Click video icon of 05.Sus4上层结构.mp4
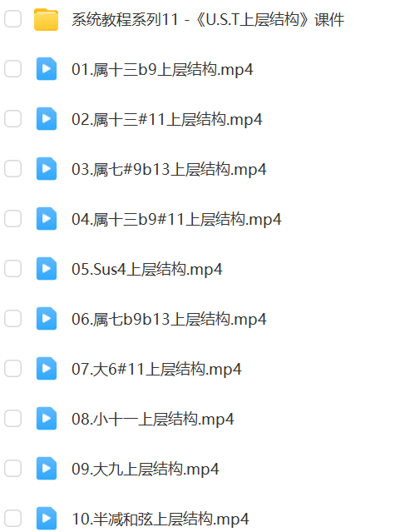Image resolution: width=395 pixels, height=532 pixels. (47, 269)
